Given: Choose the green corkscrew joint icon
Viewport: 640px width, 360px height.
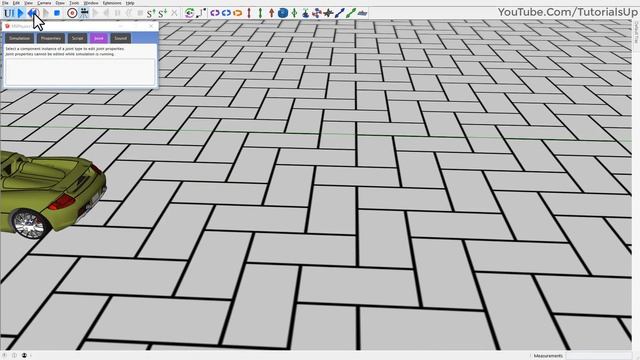Looking at the screenshot, I should [x=294, y=13].
